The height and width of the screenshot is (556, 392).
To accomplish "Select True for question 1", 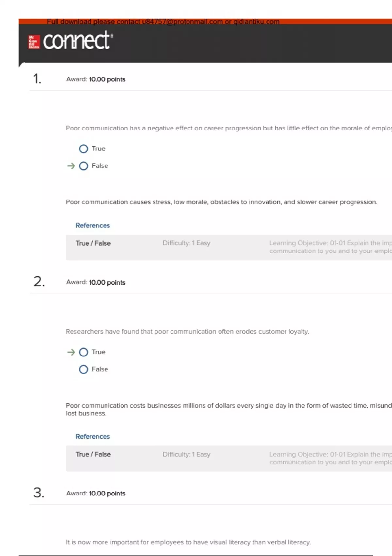I will [84, 149].
